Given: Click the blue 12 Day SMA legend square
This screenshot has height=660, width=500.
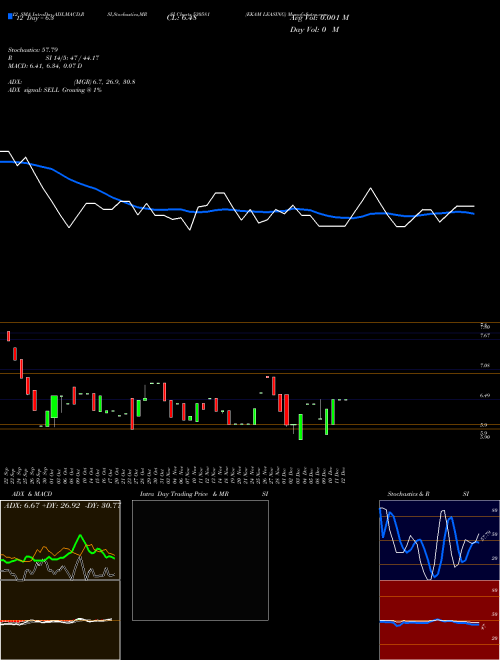Looking at the screenshot, I should pos(10,16).
